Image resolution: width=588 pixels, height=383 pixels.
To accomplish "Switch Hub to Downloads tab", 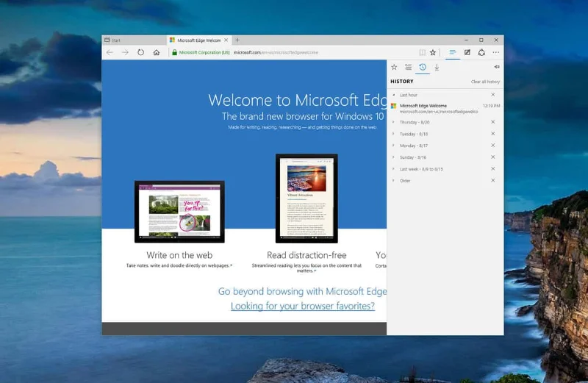I will point(437,67).
